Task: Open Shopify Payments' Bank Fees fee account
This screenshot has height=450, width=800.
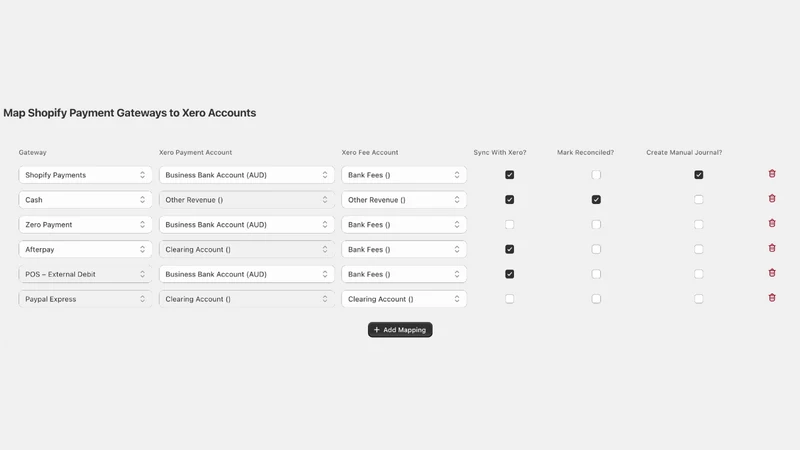Action: tap(404, 175)
